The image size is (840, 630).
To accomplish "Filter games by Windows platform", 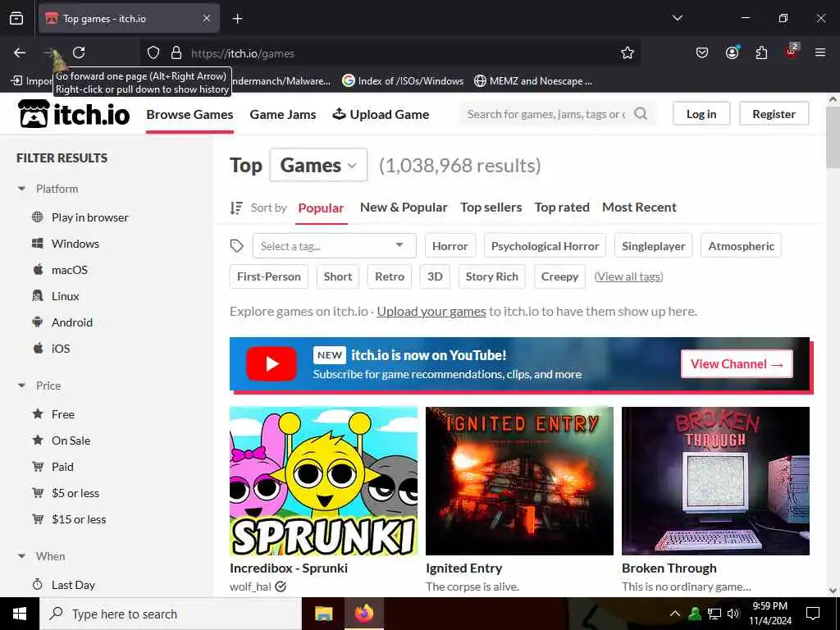I will [x=75, y=244].
